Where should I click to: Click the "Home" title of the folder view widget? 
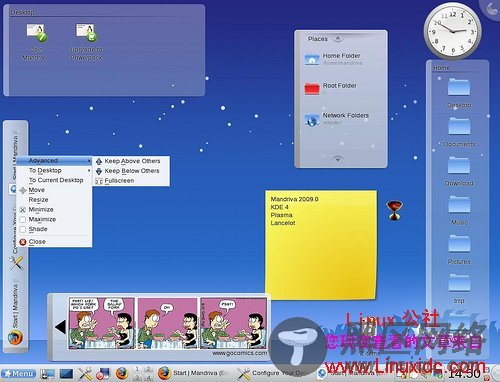coord(441,68)
